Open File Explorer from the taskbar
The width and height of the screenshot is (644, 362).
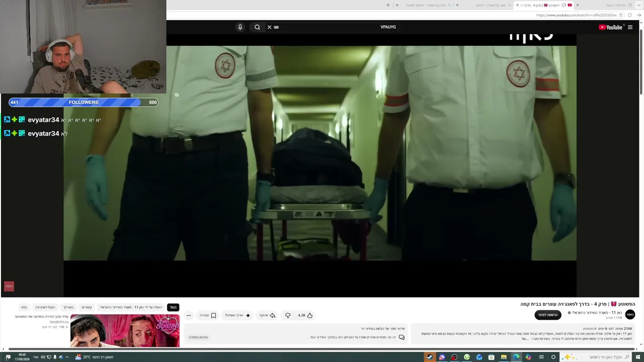tap(504, 357)
